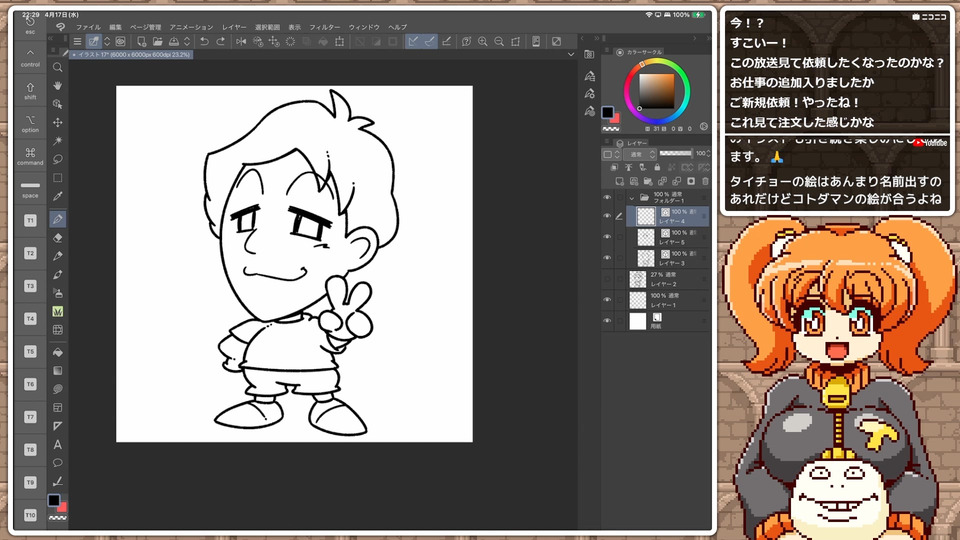Tap the command edge keyboard key
Viewport: 960px width, 540px height.
point(30,156)
